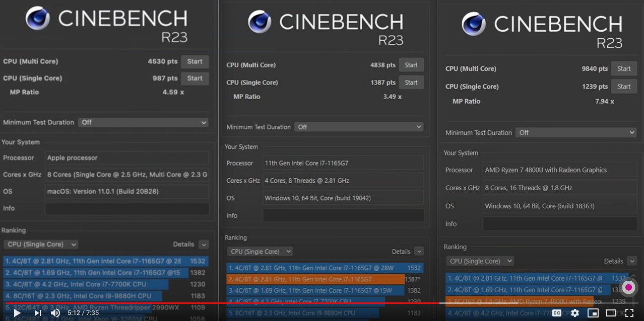Toggle theater mode icon
Viewport: 644px width, 321px height.
(x=611, y=313)
